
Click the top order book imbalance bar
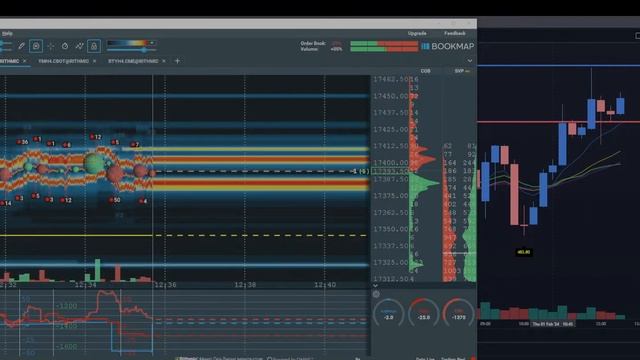(x=384, y=43)
